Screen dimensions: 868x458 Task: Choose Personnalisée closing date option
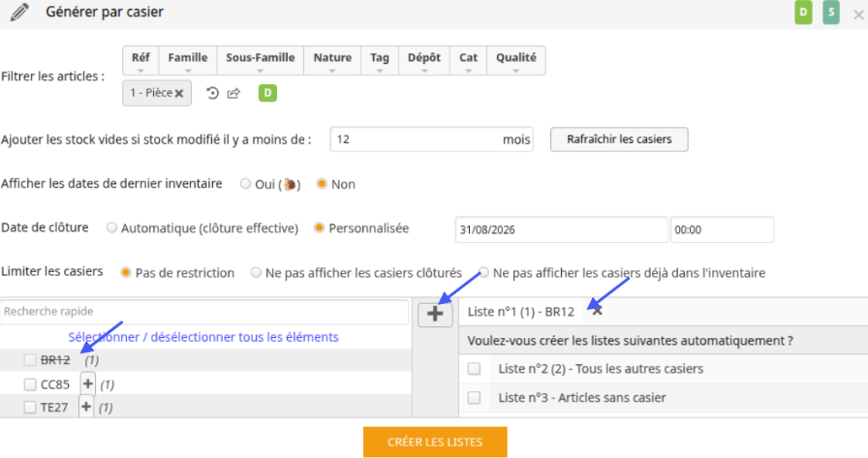pos(319,228)
